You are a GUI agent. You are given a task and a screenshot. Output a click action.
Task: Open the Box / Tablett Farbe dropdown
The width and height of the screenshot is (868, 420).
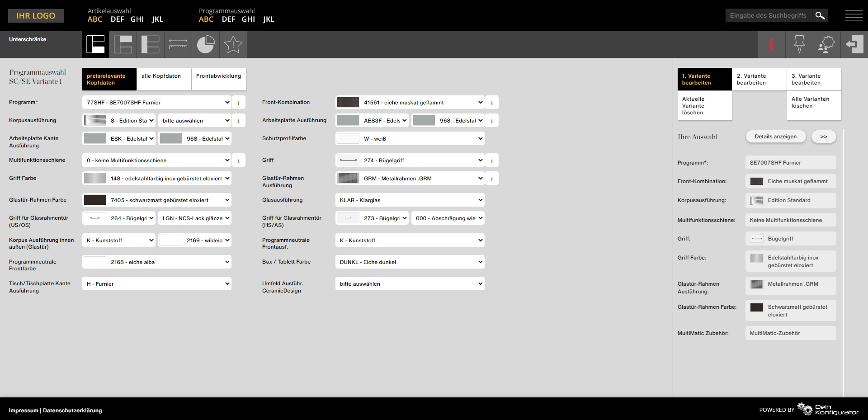pyautogui.click(x=410, y=262)
